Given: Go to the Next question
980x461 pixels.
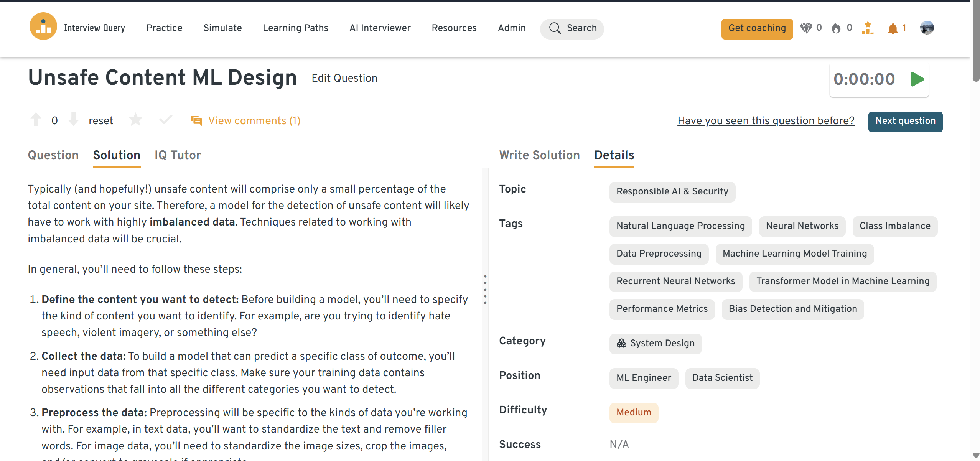Looking at the screenshot, I should click(x=905, y=121).
